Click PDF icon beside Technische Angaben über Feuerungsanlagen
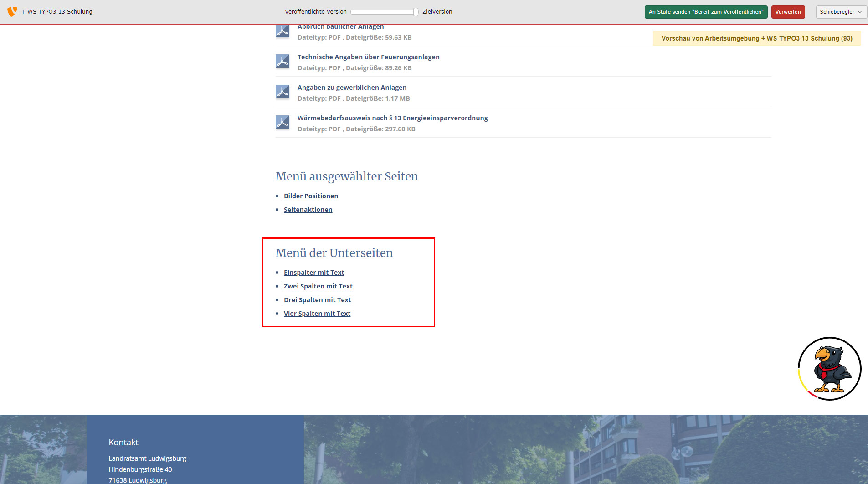Viewport: 868px width, 484px height. [282, 62]
